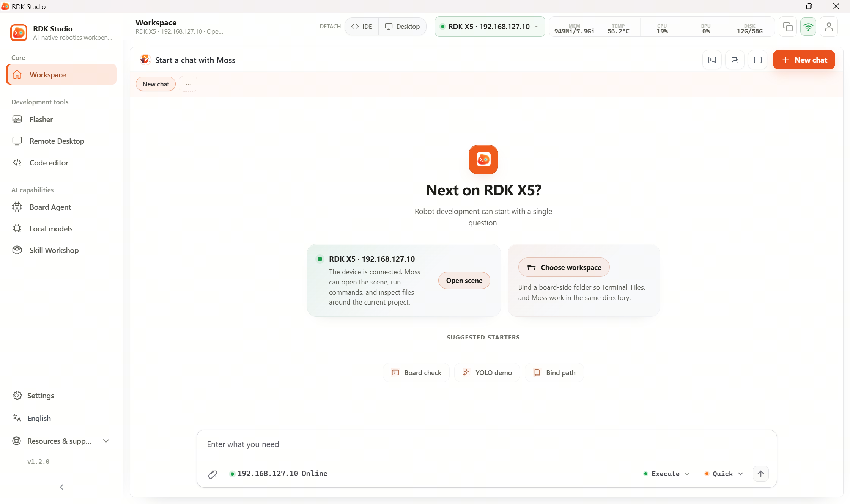Open Remote Desktop tool

tap(61, 141)
